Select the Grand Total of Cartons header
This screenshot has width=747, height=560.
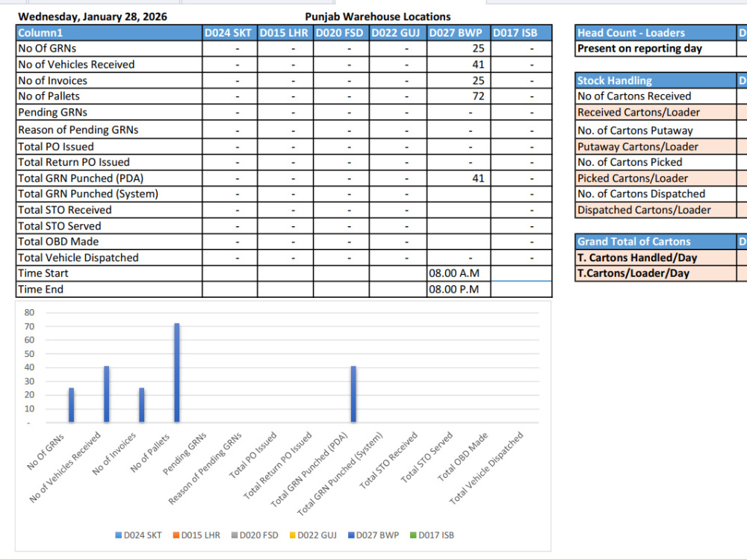pos(656,241)
